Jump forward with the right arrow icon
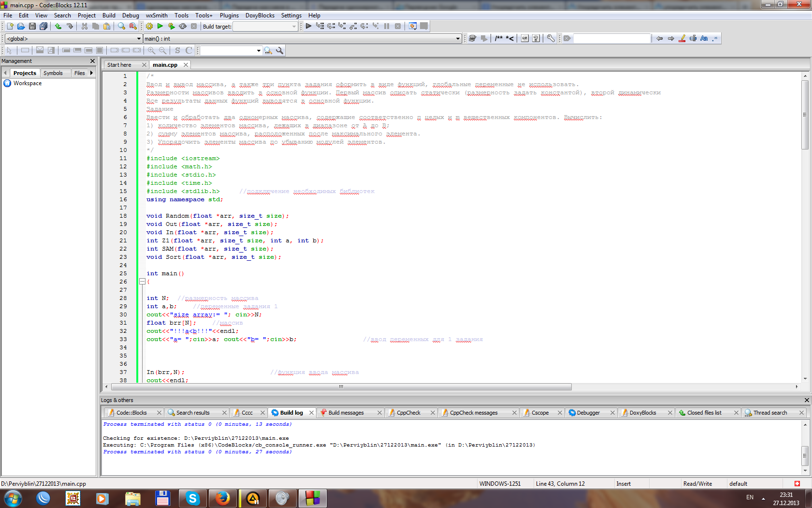812x508 pixels. click(671, 38)
